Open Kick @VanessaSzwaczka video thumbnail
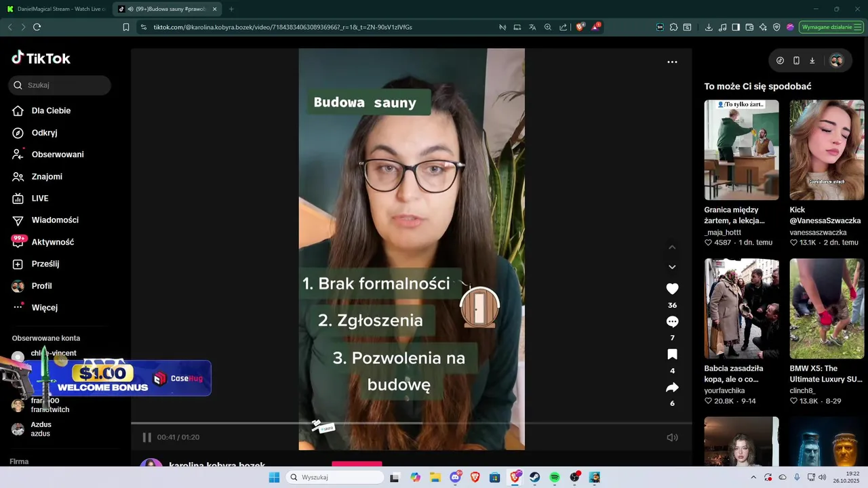 tap(827, 150)
